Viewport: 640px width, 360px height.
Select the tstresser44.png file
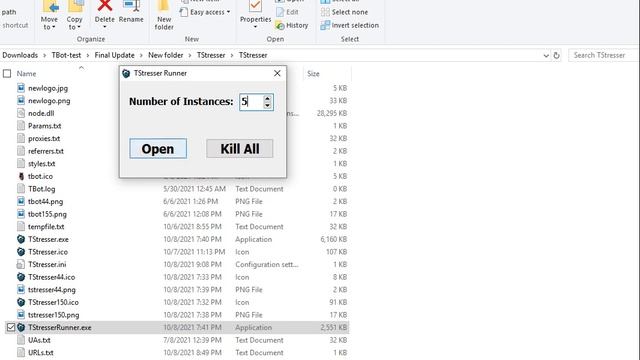tap(52, 290)
